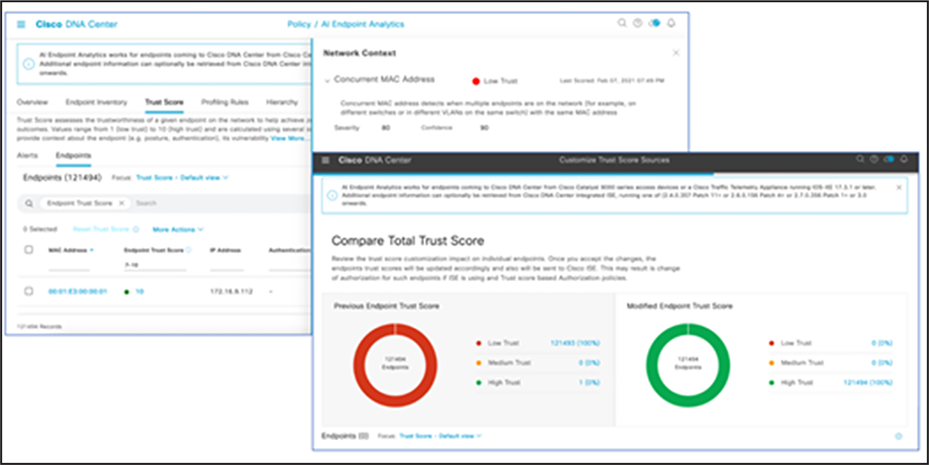Click IP address 172.16.9.112 cell
This screenshot has width=929, height=465.
tap(232, 291)
